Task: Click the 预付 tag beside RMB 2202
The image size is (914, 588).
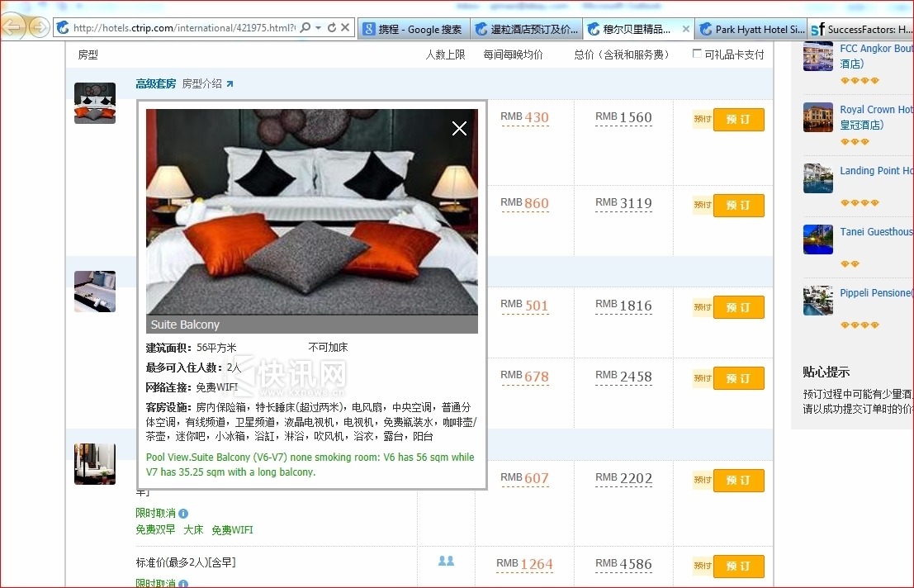Action: coord(703,480)
